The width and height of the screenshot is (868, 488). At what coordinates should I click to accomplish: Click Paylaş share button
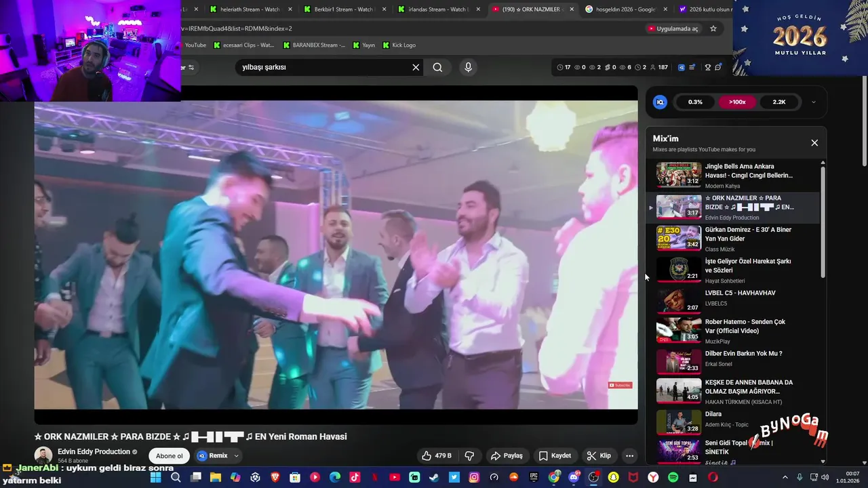507,455
